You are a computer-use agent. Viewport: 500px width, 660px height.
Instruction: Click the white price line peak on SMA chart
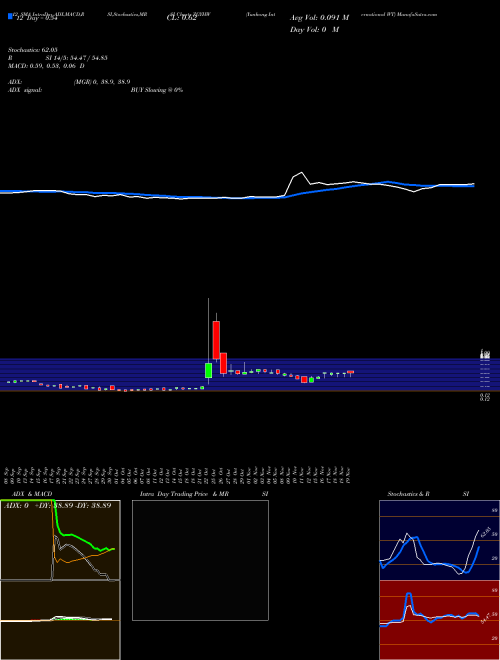tap(301, 173)
